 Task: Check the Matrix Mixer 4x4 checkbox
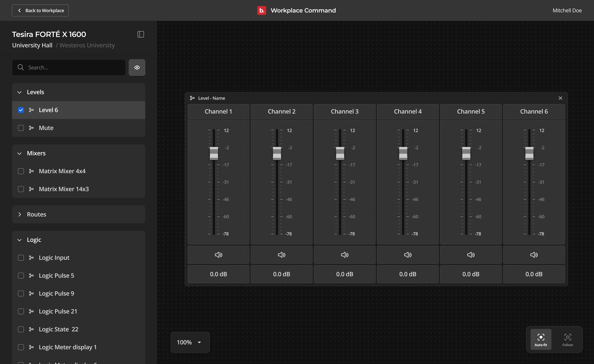21,171
